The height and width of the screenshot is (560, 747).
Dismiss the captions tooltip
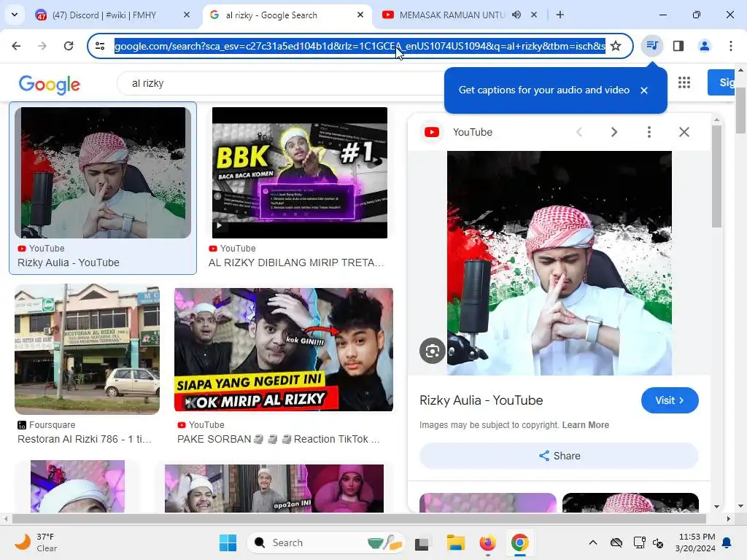coord(644,90)
